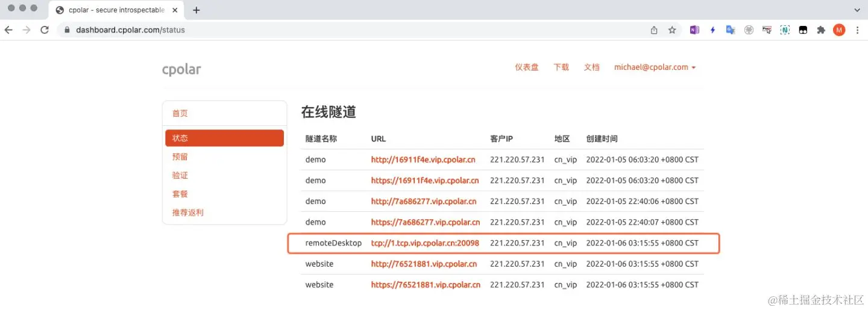Viewport: 868px width, 310px height.
Task: Go forward in browser history
Action: point(27,30)
